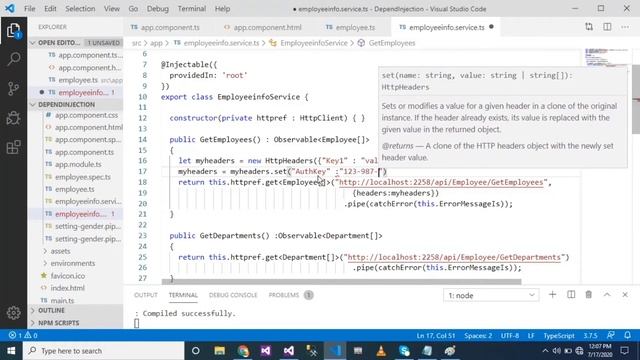
Task: Click errors and warnings indicator in status bar
Action: pyautogui.click(x=23, y=336)
